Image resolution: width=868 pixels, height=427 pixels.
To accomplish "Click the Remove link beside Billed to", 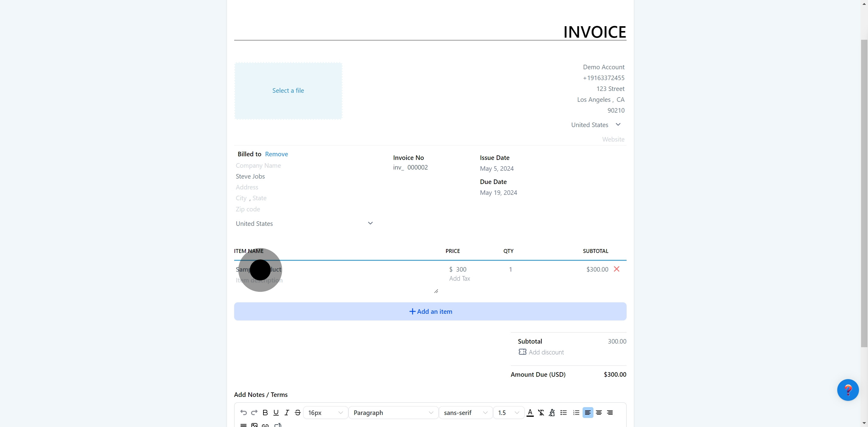I will click(x=276, y=154).
